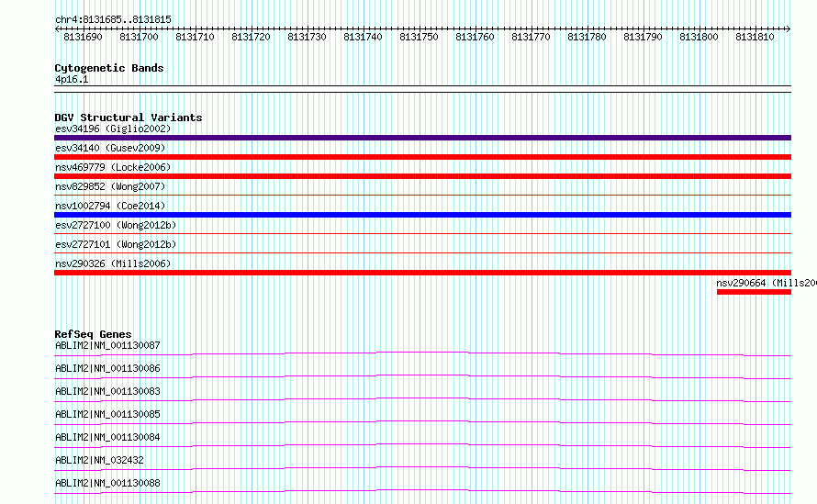The image size is (817, 504).
Task: Click ruler position 8131810
Action: point(755,37)
